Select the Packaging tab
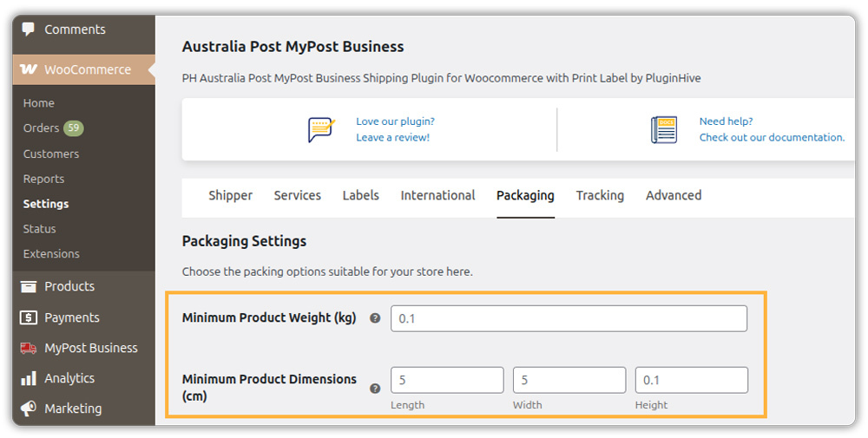Viewport: 868px width, 438px height. (525, 195)
